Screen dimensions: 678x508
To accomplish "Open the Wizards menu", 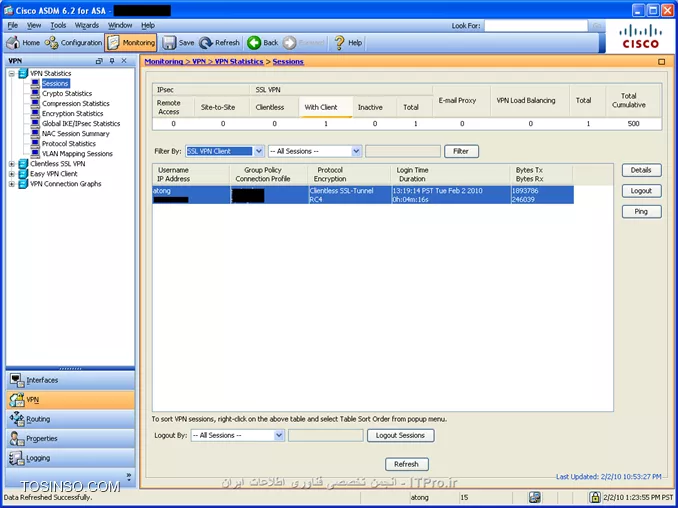I will coord(86,26).
